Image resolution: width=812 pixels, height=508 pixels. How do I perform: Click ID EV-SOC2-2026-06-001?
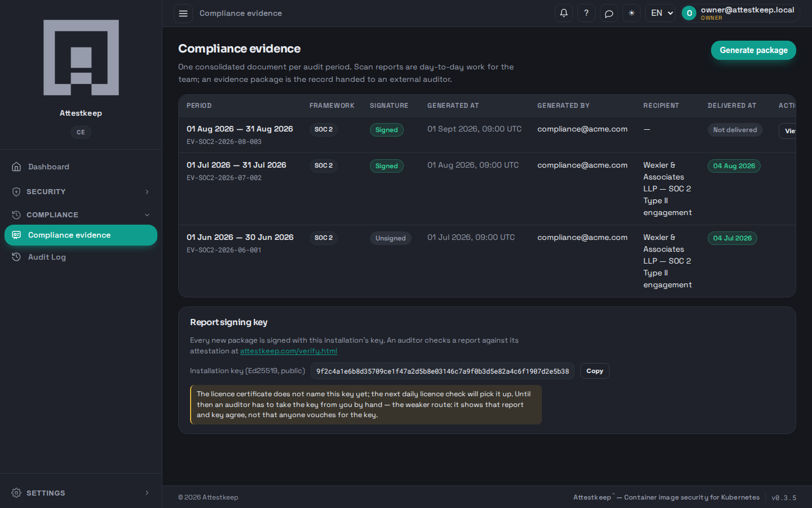(x=224, y=250)
